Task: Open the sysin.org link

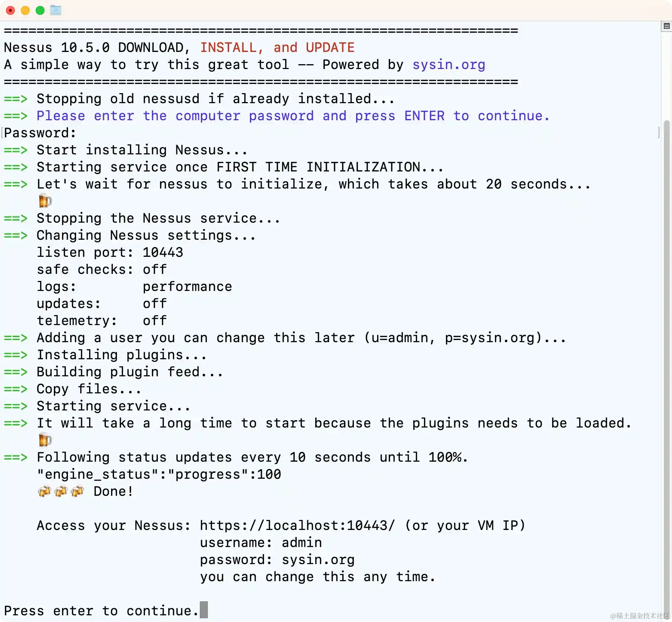Action: coord(449,65)
